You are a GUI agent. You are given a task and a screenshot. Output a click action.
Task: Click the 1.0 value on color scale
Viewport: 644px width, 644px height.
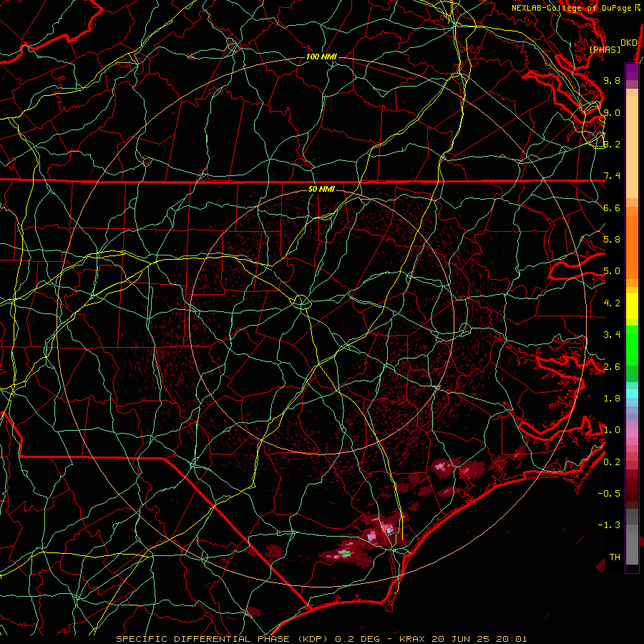[612, 430]
